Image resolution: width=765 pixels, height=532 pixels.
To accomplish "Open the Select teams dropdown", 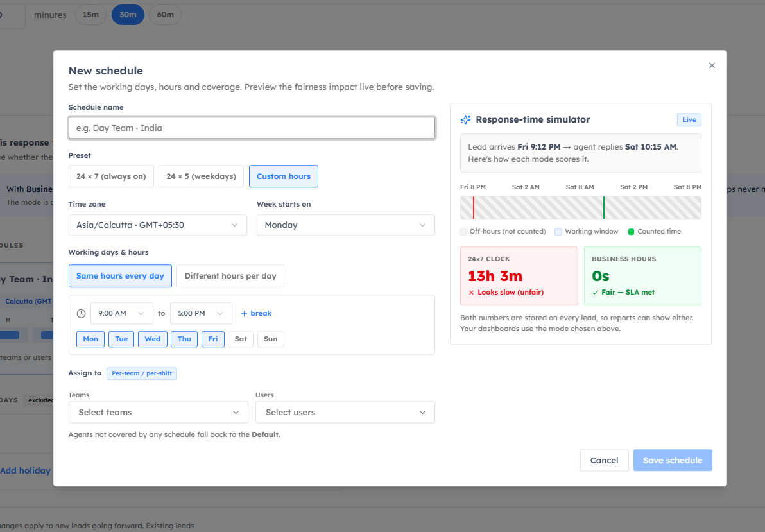I will click(x=158, y=413).
